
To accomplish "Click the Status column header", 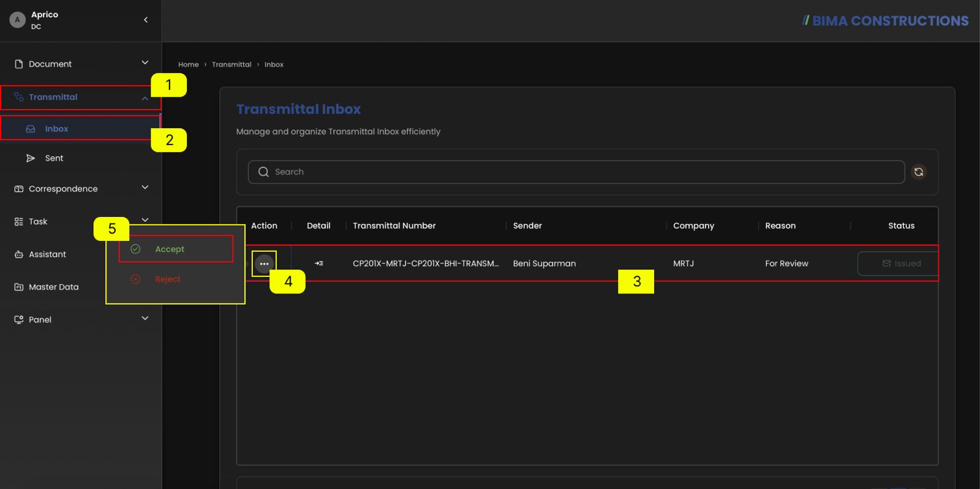I will (x=902, y=226).
